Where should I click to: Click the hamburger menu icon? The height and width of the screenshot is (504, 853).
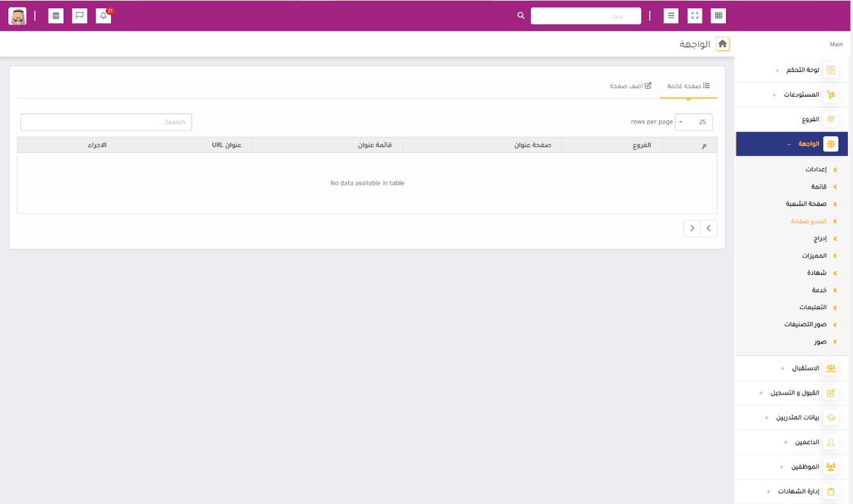click(671, 16)
